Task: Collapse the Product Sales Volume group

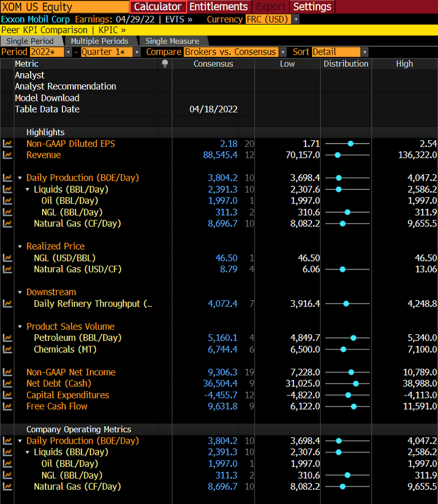Action: coord(20,327)
